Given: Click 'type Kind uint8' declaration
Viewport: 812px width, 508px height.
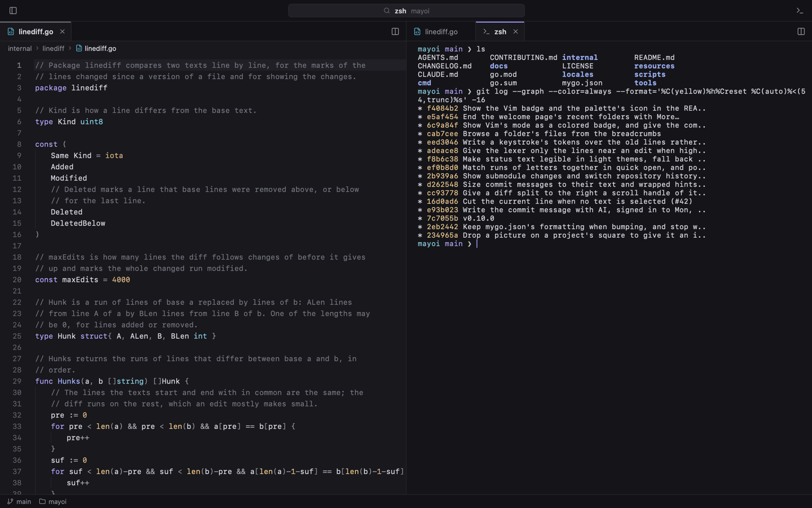Looking at the screenshot, I should tap(69, 121).
